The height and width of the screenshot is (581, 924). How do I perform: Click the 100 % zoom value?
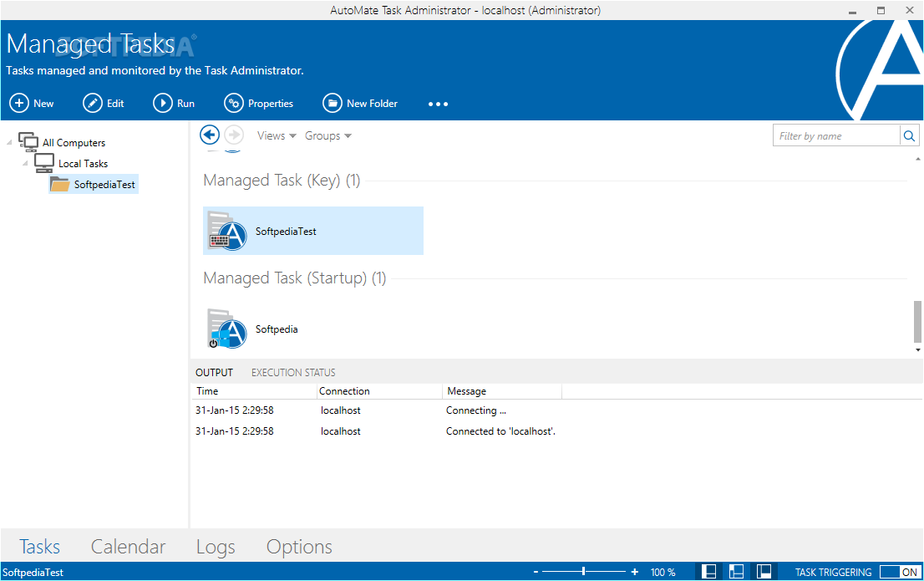(x=663, y=572)
